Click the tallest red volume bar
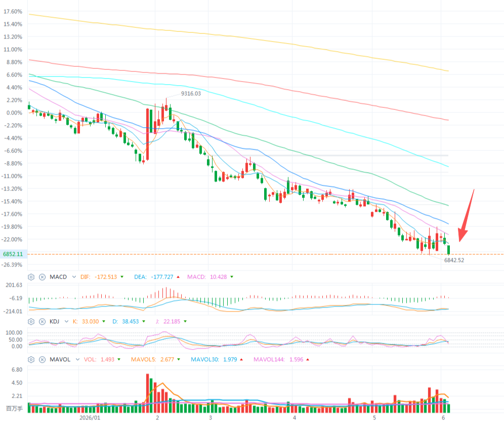 (x=148, y=393)
